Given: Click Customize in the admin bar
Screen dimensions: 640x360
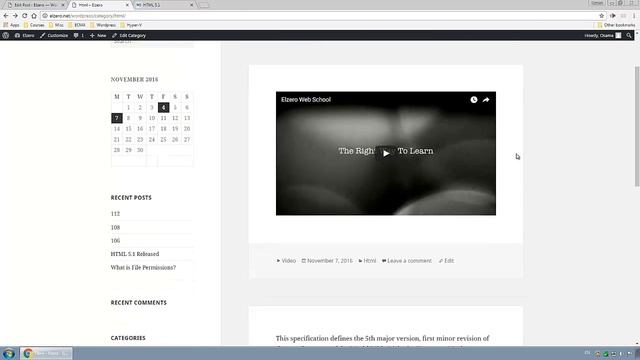Looking at the screenshot, I should pos(54,36).
